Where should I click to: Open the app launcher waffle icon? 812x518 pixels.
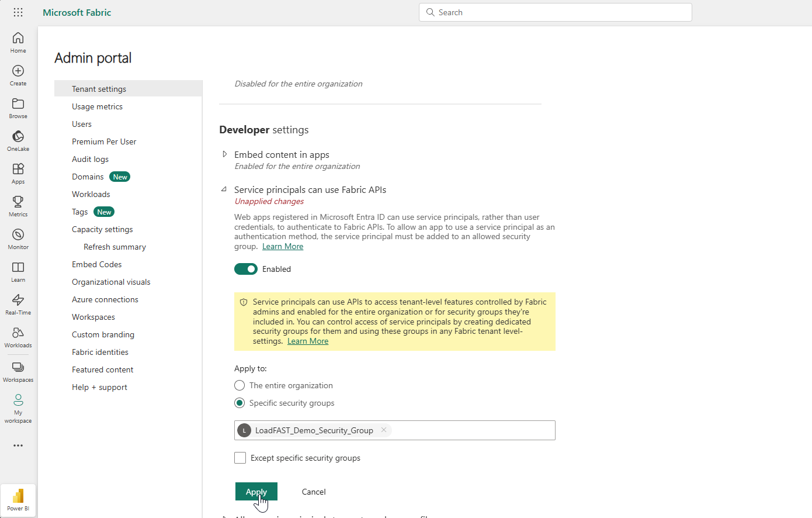(18, 12)
